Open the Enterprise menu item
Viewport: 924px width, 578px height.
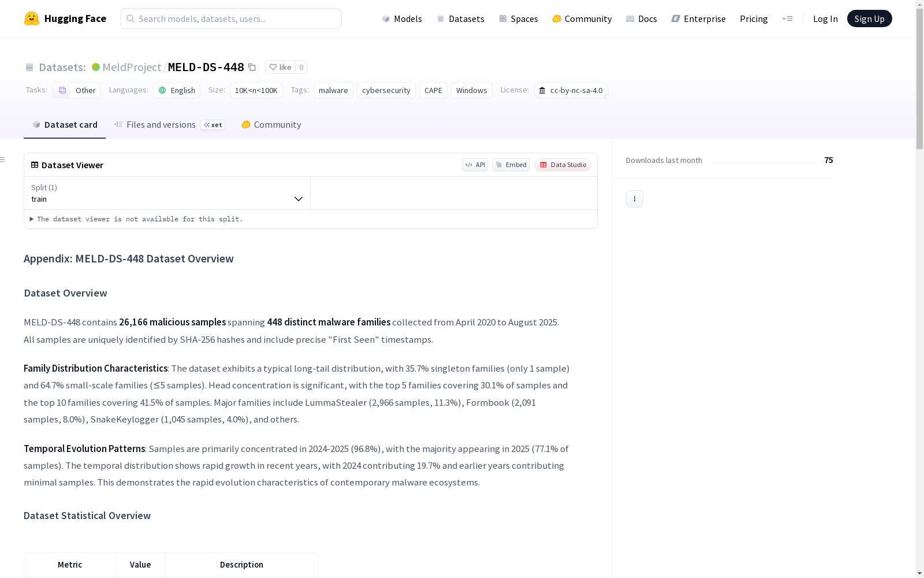[x=698, y=18]
